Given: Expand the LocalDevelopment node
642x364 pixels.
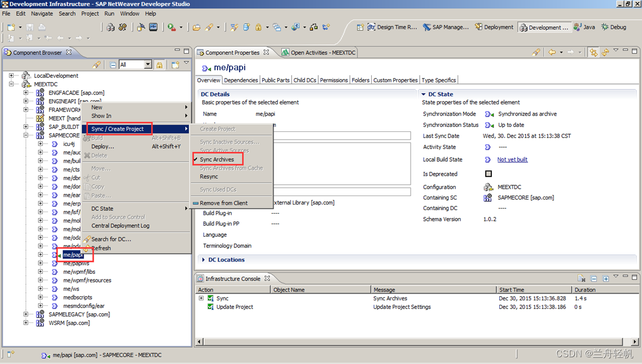Looking at the screenshot, I should click(x=11, y=76).
